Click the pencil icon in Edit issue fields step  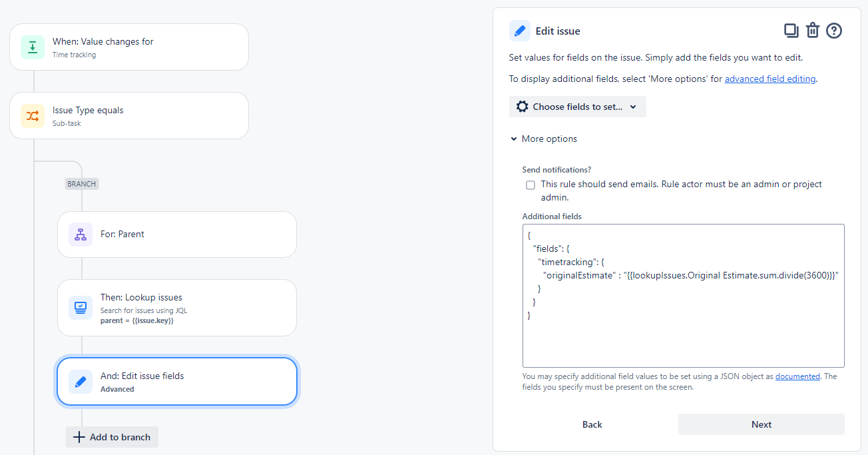[81, 382]
